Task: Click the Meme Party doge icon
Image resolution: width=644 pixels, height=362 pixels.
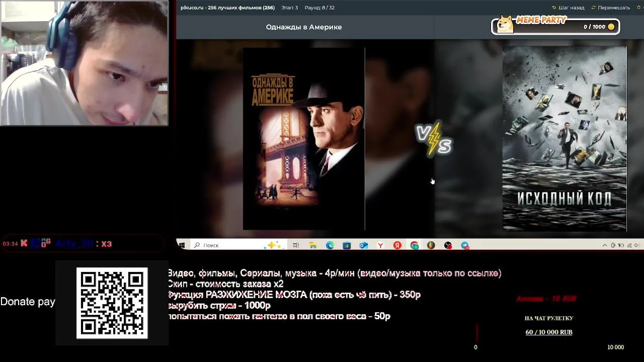Action: [505, 25]
